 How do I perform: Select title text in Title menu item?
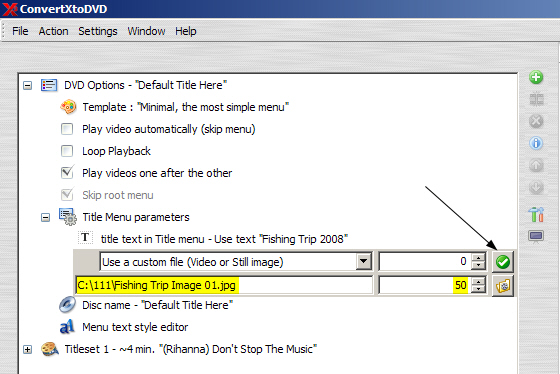[x=224, y=239]
